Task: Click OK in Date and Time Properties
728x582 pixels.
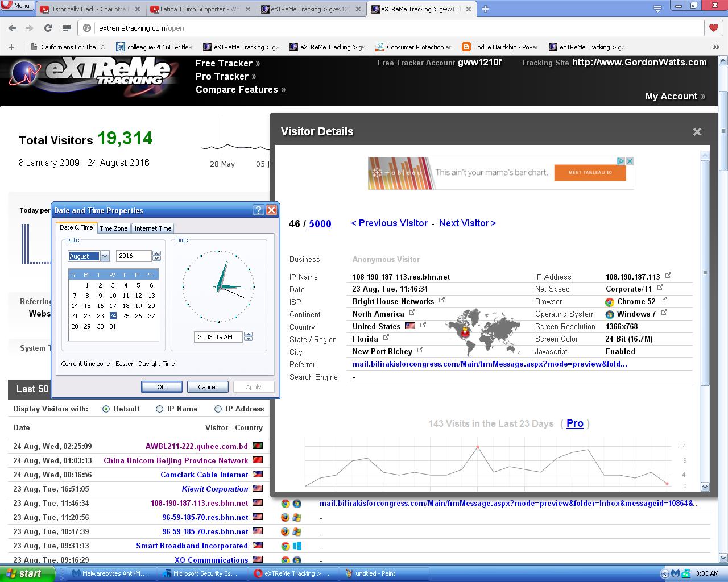Action: pyautogui.click(x=161, y=387)
